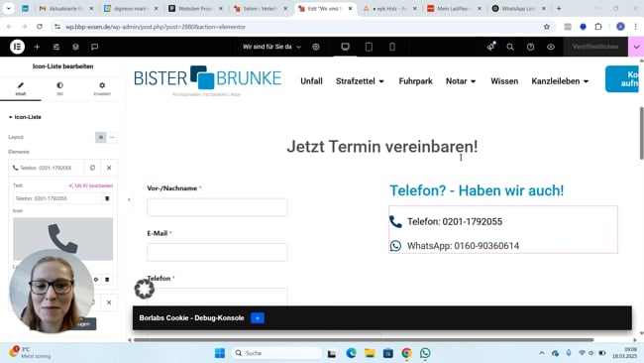The width and height of the screenshot is (644, 363).
Task: Click the vertical scrollbar of the preview
Action: pyautogui.click(x=642, y=133)
